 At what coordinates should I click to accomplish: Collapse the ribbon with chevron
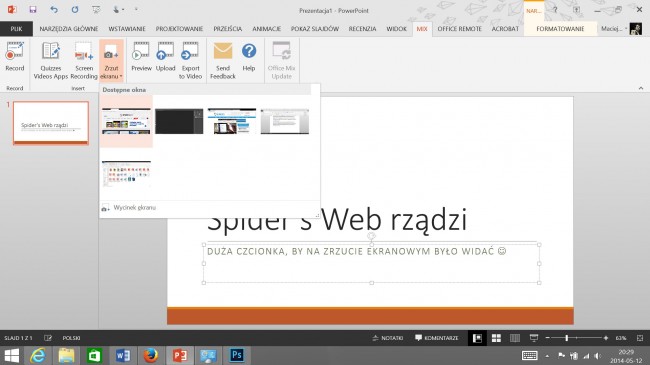(x=641, y=88)
